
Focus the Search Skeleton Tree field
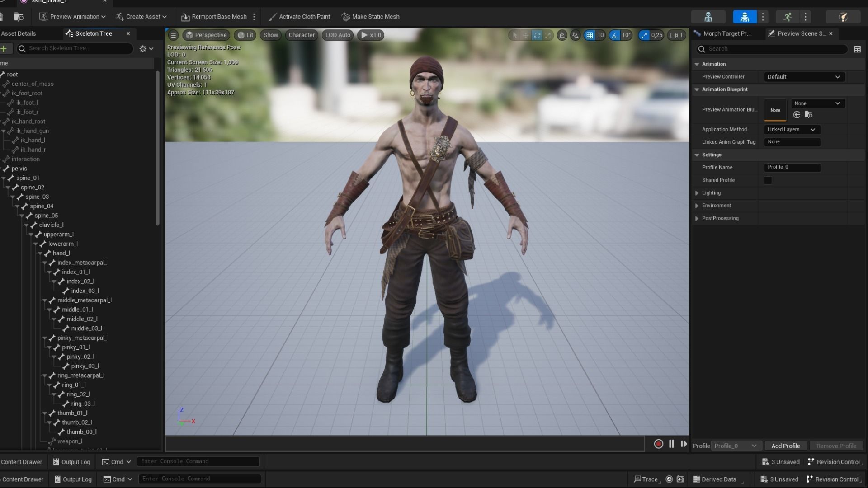click(x=75, y=48)
